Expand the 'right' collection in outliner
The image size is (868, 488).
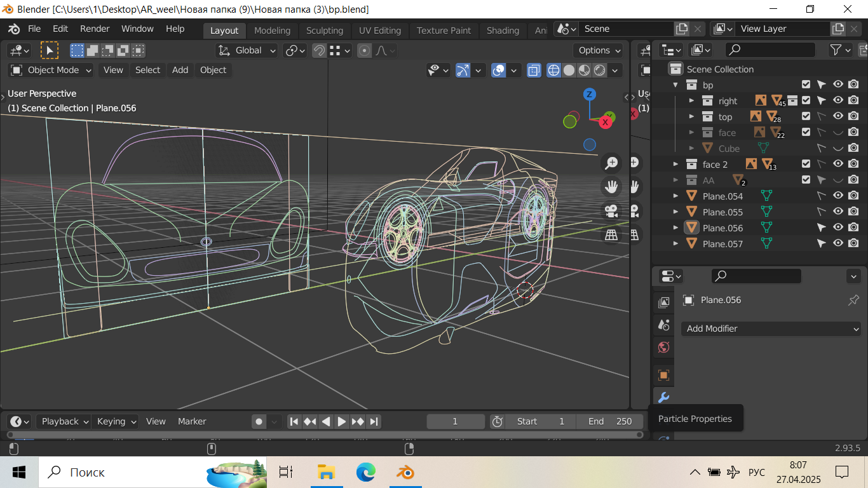[x=692, y=100]
